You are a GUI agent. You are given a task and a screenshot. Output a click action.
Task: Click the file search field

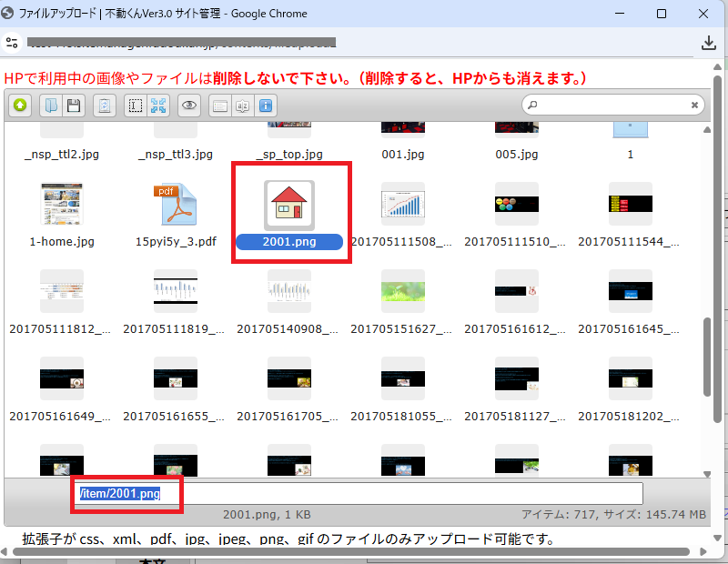[x=610, y=106]
